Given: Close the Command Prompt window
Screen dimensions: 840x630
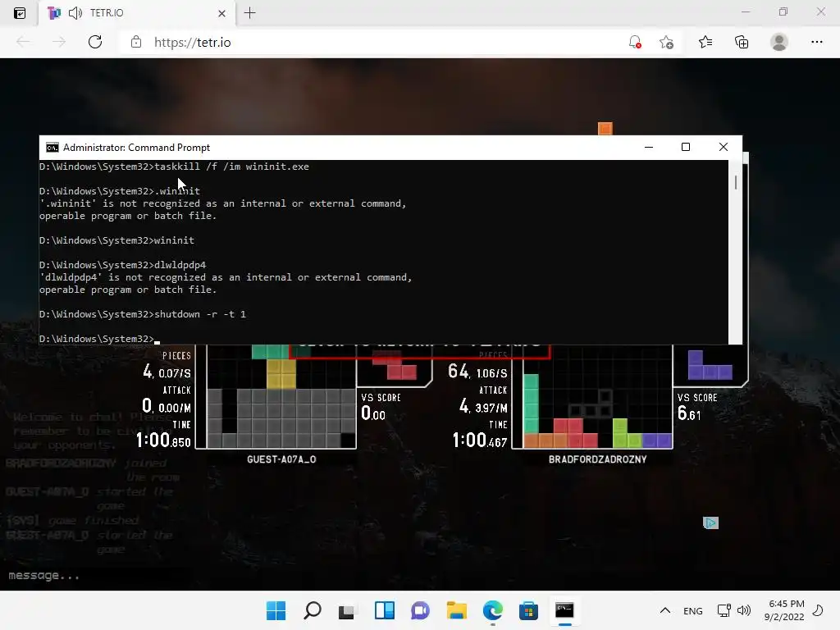Looking at the screenshot, I should coord(724,147).
